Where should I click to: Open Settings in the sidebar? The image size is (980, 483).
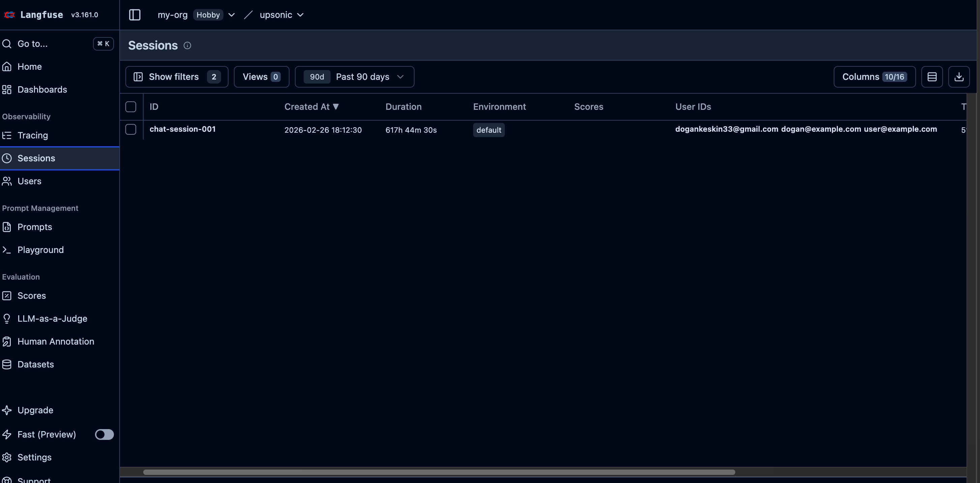coord(34,457)
